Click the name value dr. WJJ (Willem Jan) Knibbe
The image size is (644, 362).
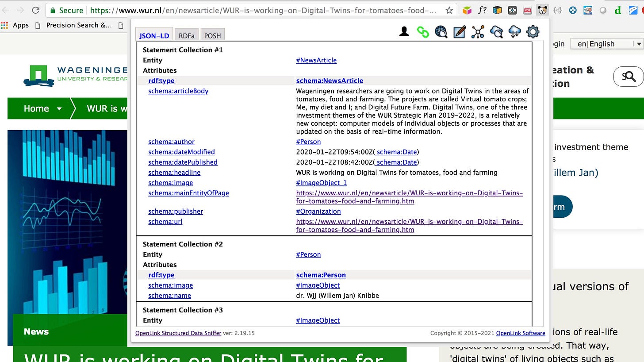pos(337,295)
